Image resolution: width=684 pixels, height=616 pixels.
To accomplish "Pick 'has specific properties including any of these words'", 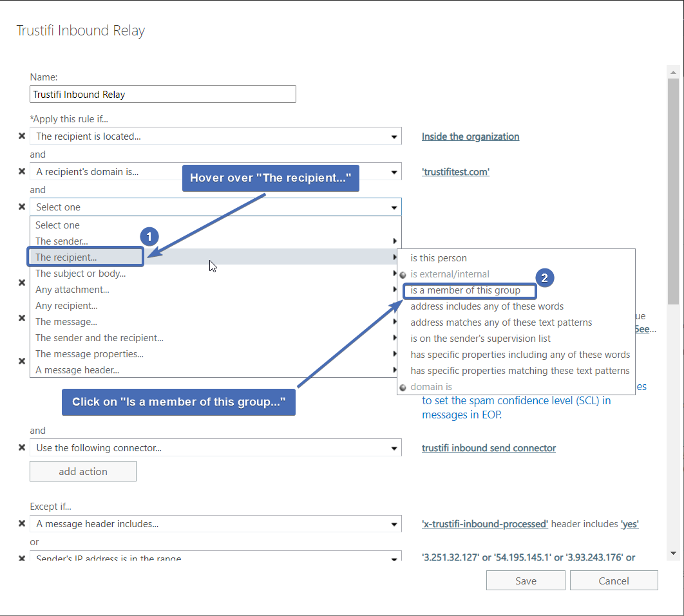I will (x=516, y=355).
